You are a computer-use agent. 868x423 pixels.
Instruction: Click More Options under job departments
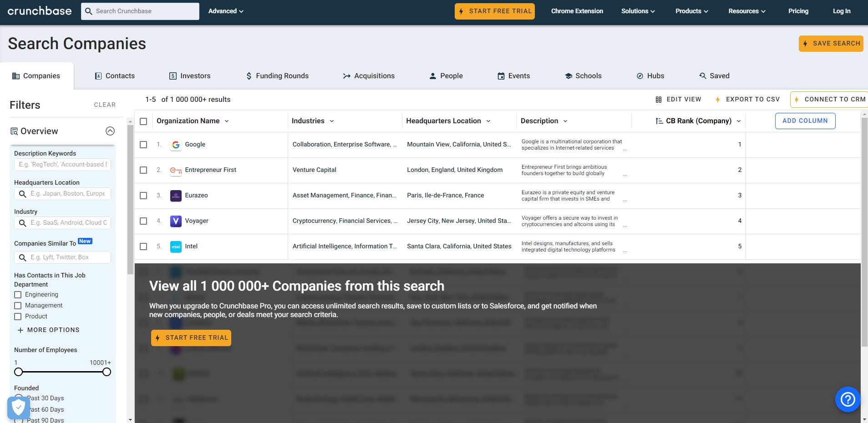click(48, 330)
